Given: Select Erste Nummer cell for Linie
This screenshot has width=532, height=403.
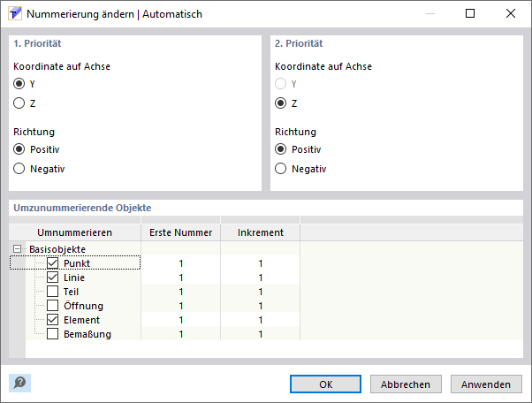Looking at the screenshot, I should (181, 278).
